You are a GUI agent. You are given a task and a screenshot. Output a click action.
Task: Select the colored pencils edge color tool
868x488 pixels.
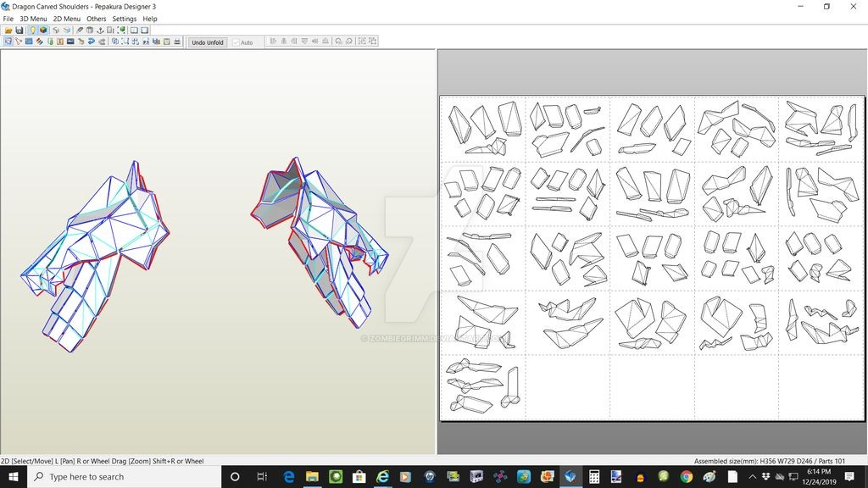click(39, 42)
